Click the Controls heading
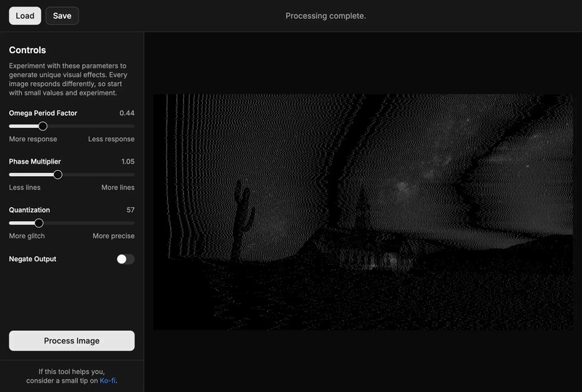 pos(28,50)
